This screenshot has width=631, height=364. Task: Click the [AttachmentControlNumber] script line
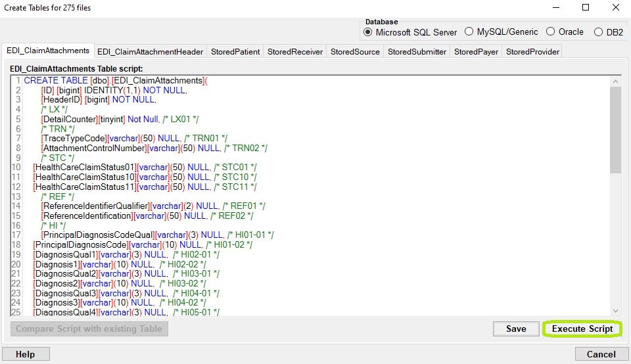coord(154,148)
